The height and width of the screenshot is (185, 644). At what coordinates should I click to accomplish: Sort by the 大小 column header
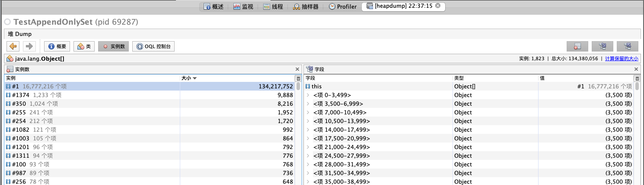point(237,78)
